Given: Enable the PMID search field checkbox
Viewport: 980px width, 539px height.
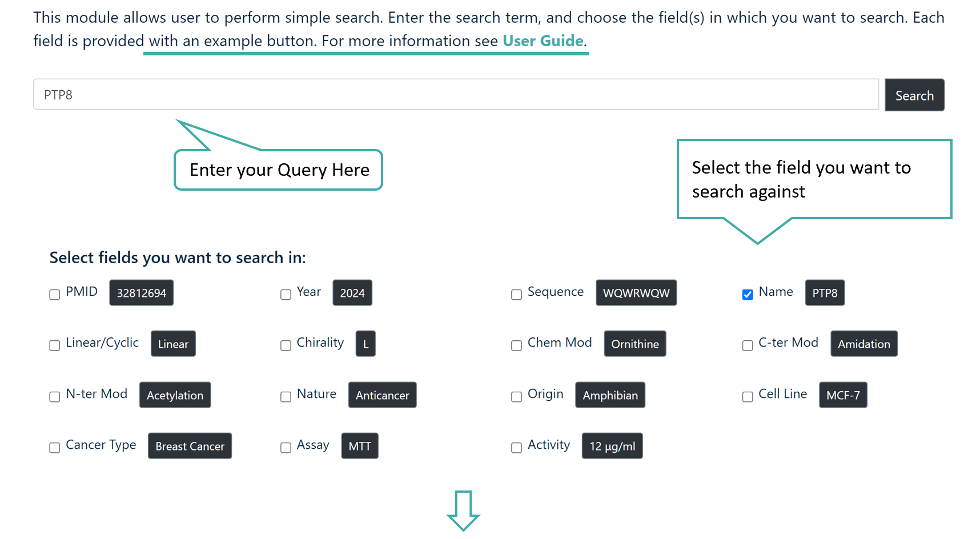Looking at the screenshot, I should (54, 295).
